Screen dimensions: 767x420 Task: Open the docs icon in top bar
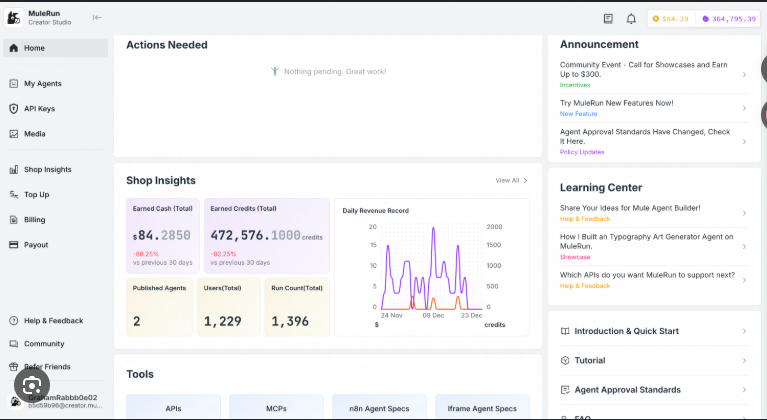pos(608,19)
